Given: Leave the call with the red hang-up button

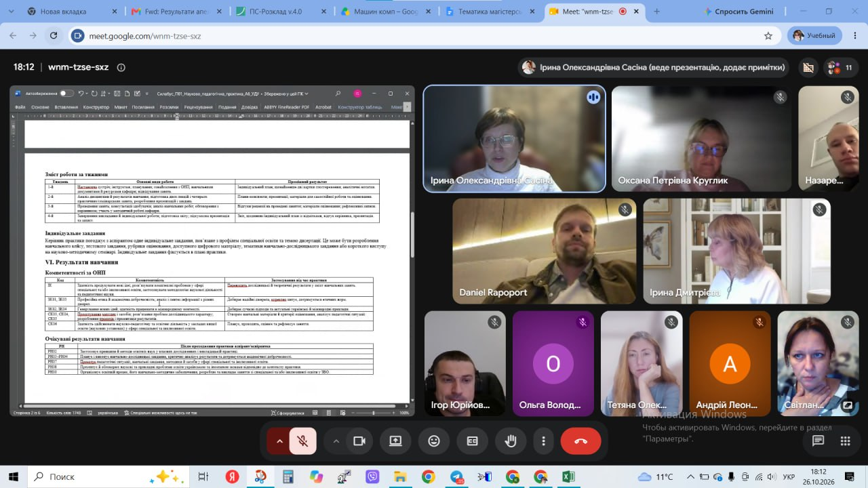Looking at the screenshot, I should coord(580,441).
